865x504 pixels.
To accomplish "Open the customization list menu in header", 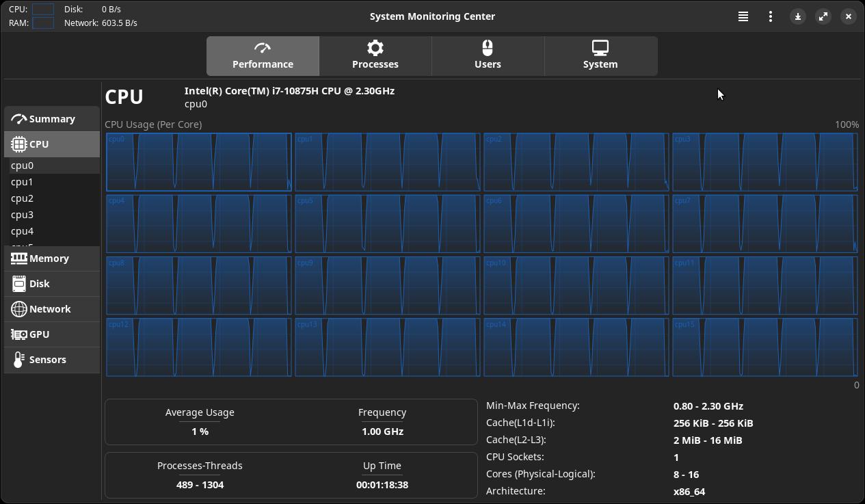I will click(743, 16).
